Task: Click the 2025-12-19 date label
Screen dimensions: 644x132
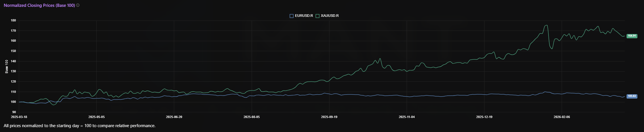Action: (x=484, y=117)
